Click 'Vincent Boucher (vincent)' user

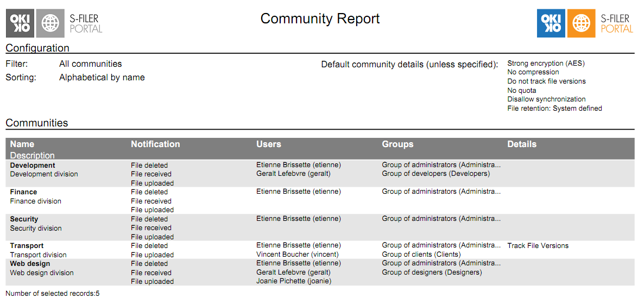(x=298, y=255)
